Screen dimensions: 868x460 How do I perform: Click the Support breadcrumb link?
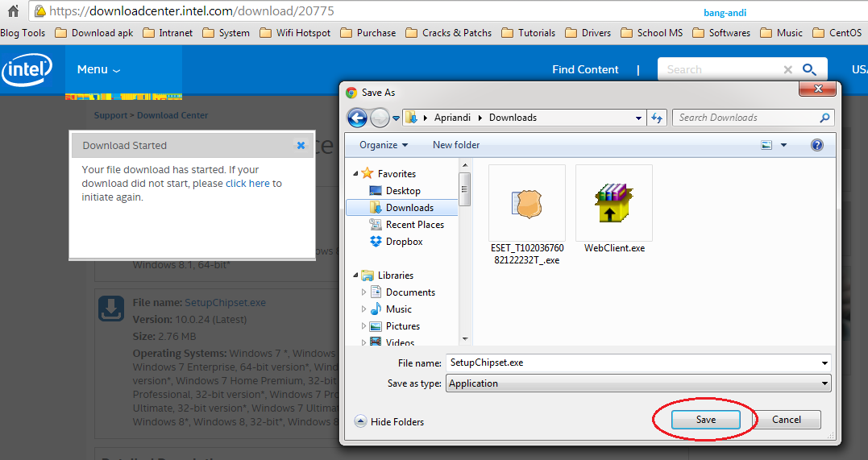(110, 115)
